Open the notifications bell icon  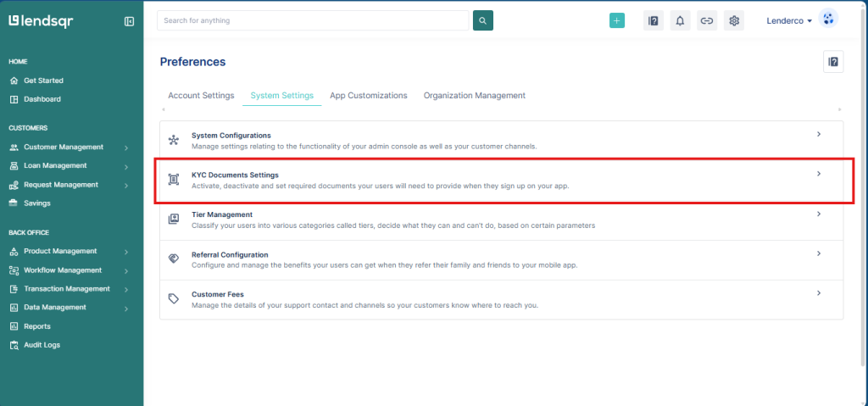coord(680,20)
